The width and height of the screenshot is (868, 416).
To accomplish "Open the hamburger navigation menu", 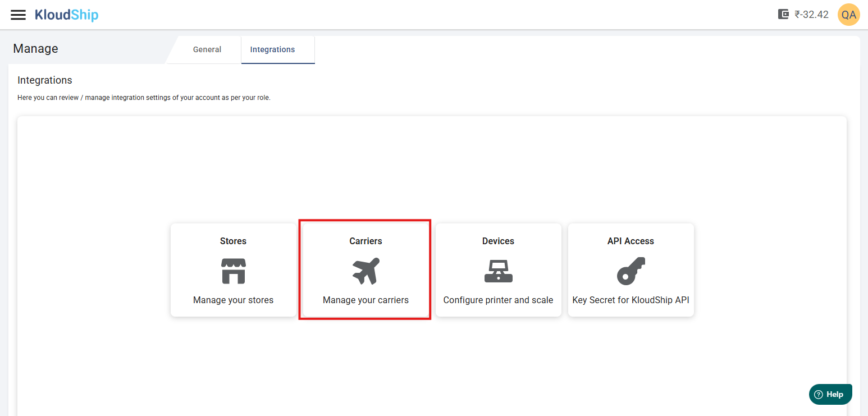I will 19,15.
